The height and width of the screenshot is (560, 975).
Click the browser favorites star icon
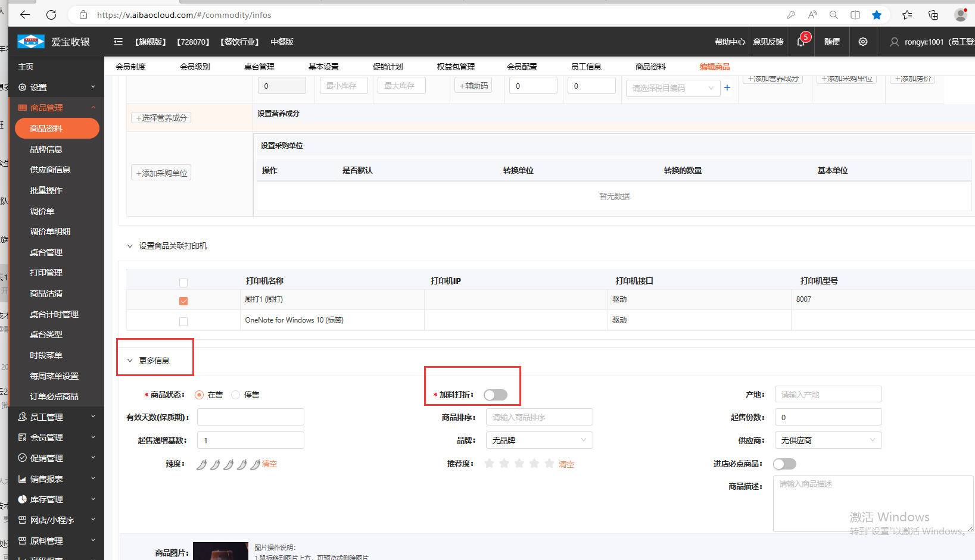point(876,15)
